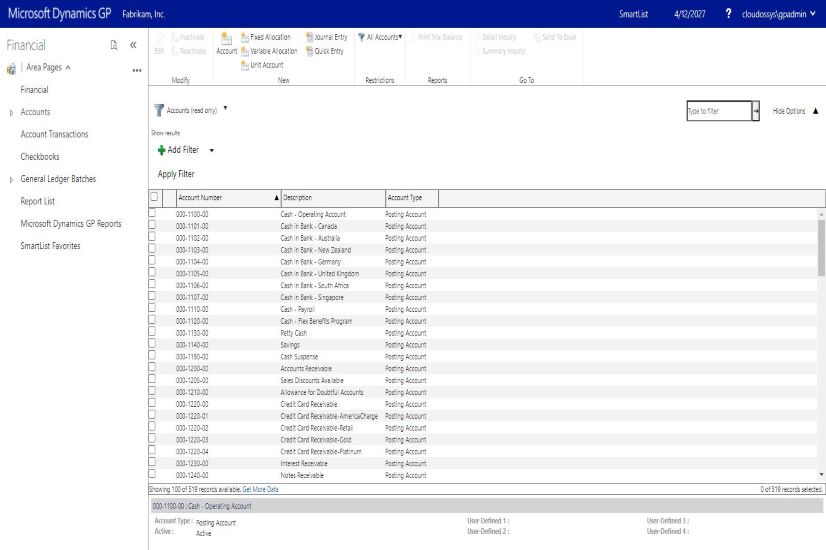The width and height of the screenshot is (826, 550).
Task: Click the 4/12/2027 date in header
Action: click(x=690, y=14)
